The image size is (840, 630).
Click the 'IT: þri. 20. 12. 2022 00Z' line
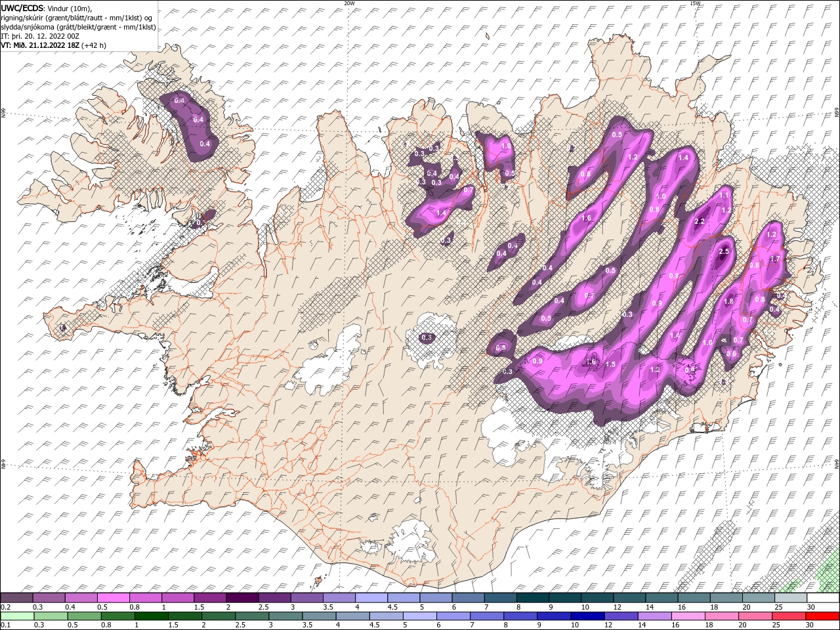[41, 36]
